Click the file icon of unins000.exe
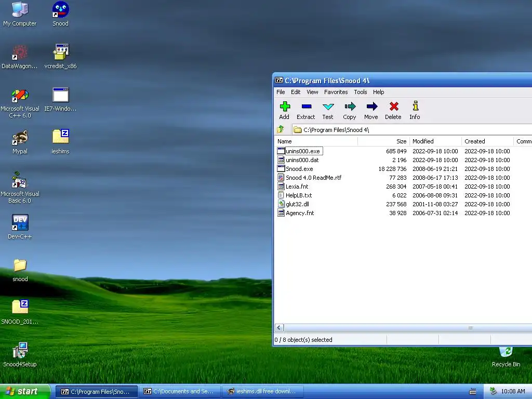The image size is (532, 399). (281, 151)
